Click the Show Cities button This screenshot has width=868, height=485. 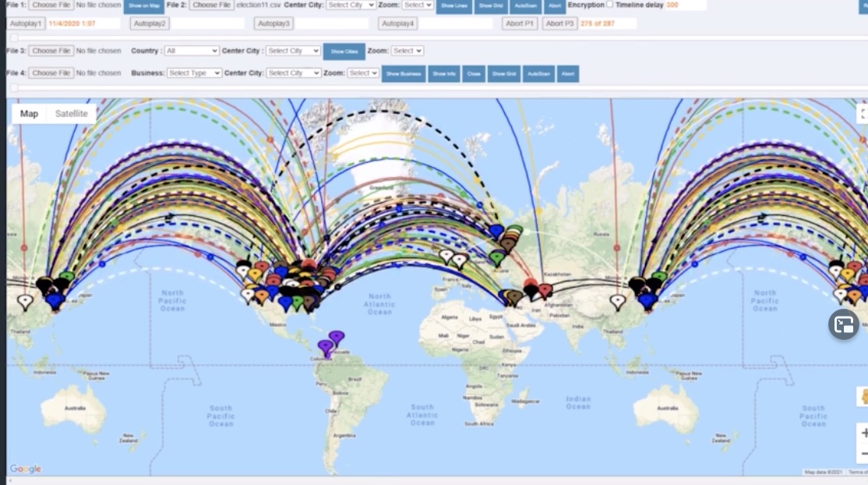point(344,51)
